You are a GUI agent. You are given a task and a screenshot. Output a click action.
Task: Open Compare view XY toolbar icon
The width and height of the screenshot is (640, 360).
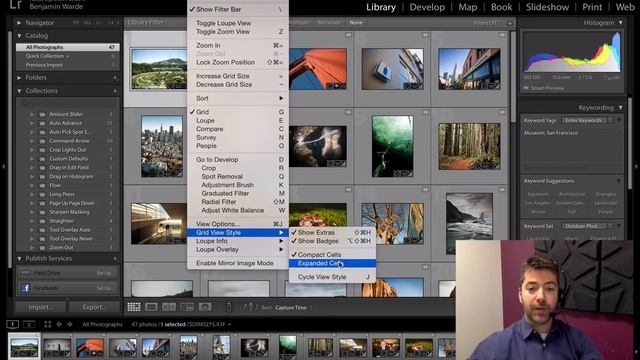coord(169,307)
